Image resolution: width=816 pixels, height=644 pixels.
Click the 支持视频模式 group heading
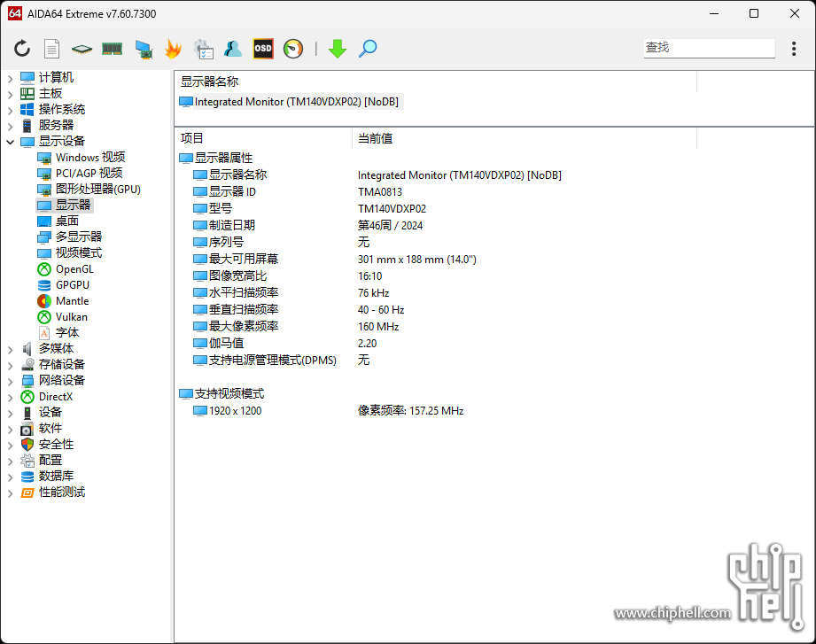(221, 394)
